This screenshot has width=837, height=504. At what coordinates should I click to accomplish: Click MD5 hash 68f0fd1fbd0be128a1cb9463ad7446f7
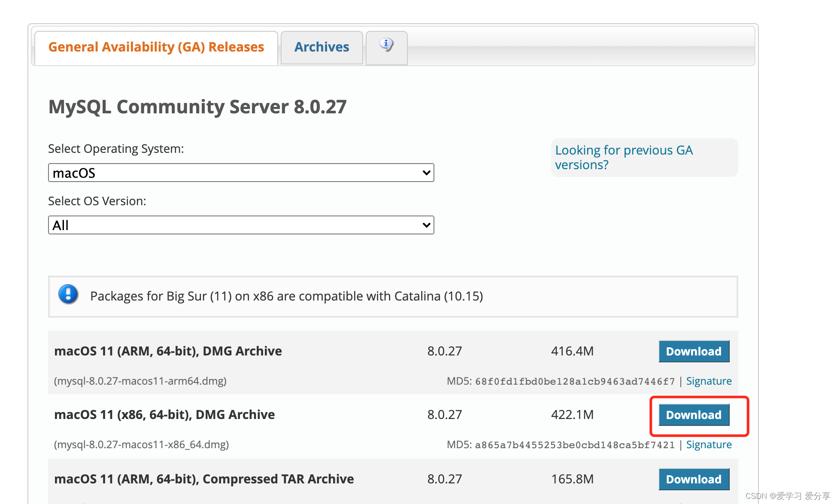575,381
